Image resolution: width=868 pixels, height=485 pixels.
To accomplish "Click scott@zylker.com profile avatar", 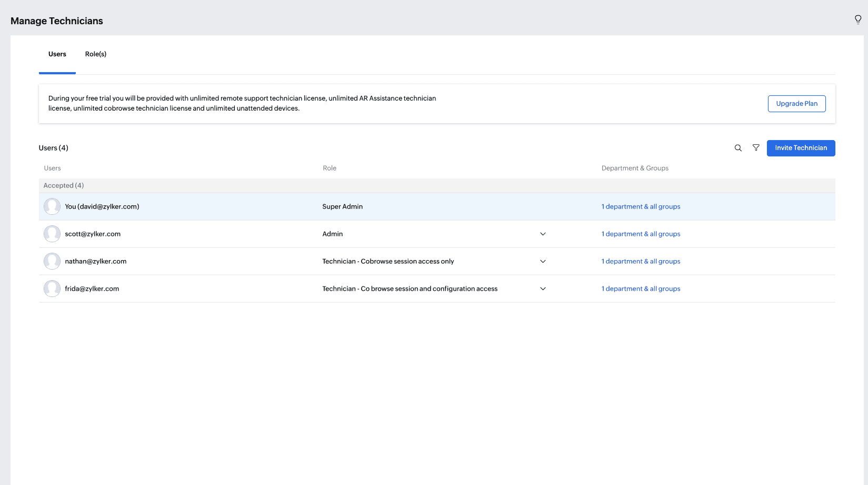I will (x=52, y=234).
